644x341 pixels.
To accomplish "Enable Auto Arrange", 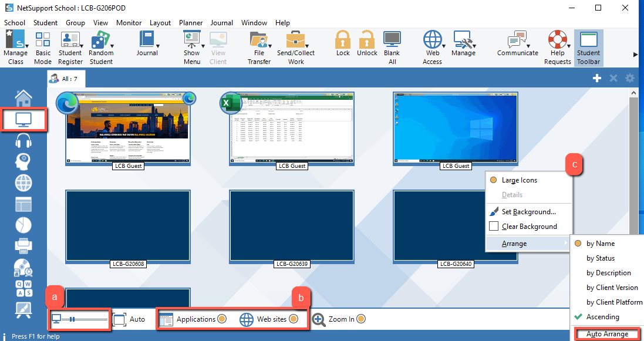I will pos(608,334).
